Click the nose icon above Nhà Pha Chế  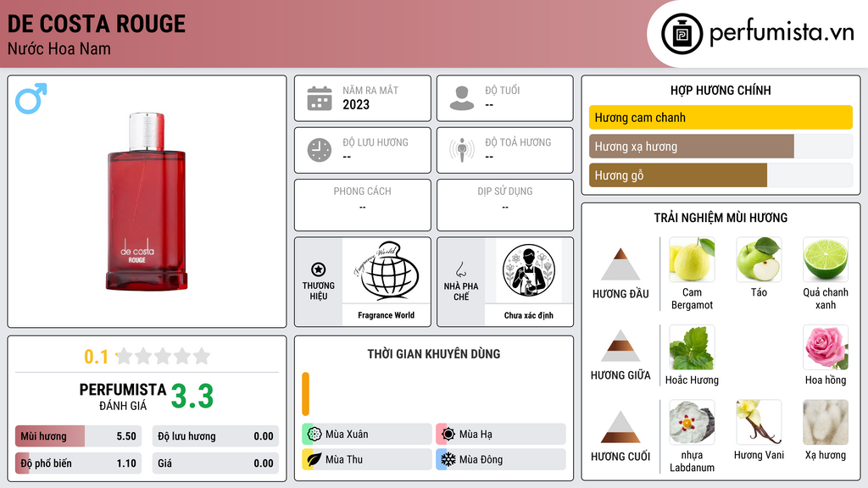[x=460, y=269]
